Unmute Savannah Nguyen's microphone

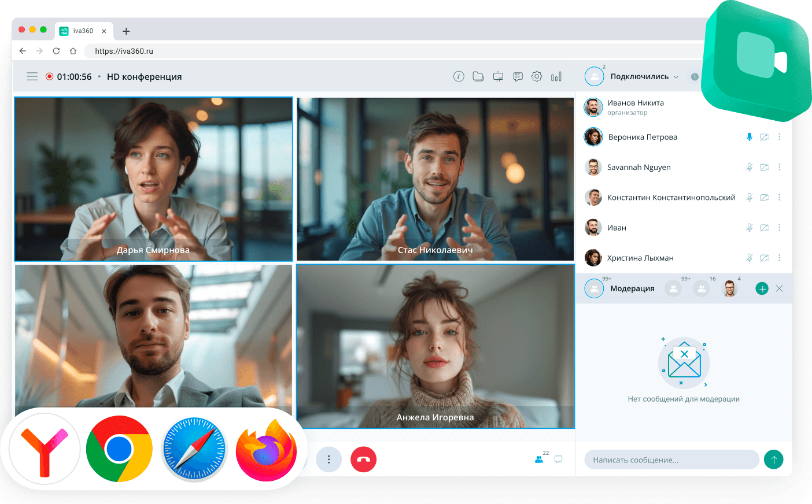(749, 167)
